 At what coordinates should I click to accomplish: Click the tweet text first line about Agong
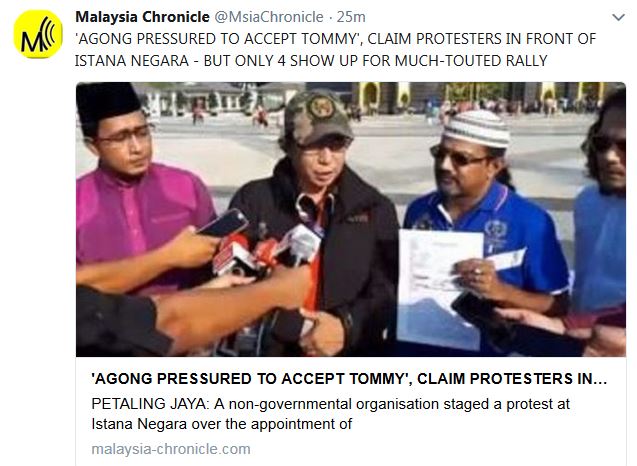[336, 39]
